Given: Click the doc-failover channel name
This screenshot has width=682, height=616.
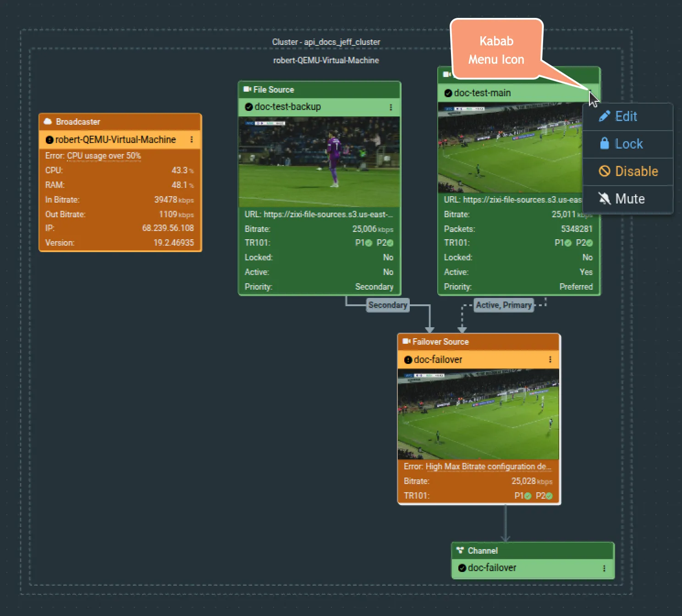Looking at the screenshot, I should 492,568.
